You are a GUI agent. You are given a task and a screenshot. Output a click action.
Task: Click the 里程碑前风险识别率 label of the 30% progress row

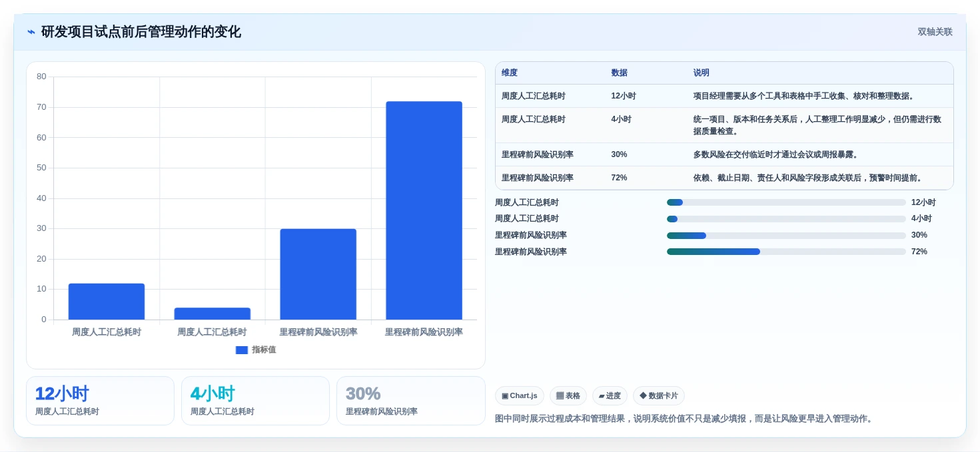pyautogui.click(x=531, y=235)
